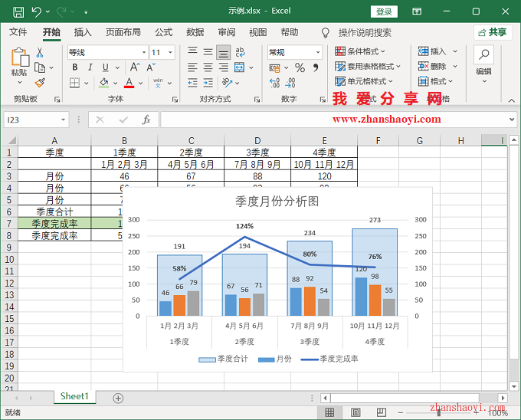Switch to the 数据 tab
Viewport: 521px width, 420px height.
pos(195,32)
